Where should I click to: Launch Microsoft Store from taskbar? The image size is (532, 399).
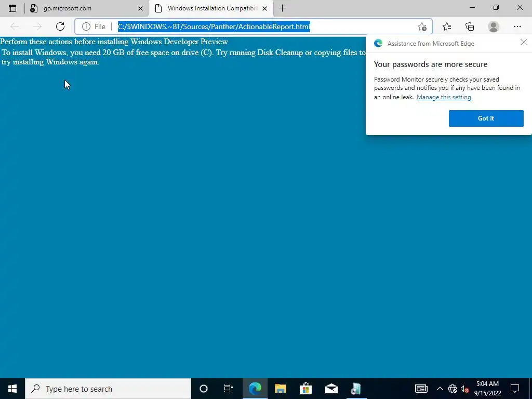click(x=305, y=389)
